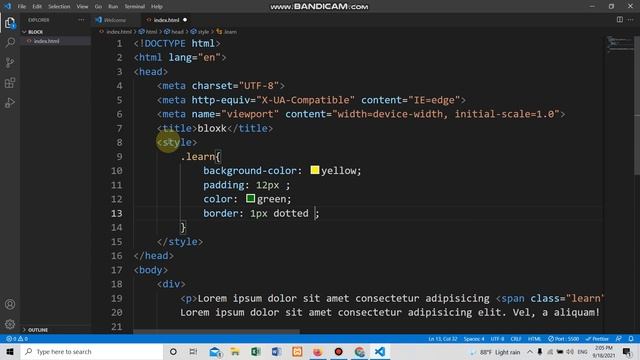
Task: Open the Edit menu
Action: click(x=37, y=7)
